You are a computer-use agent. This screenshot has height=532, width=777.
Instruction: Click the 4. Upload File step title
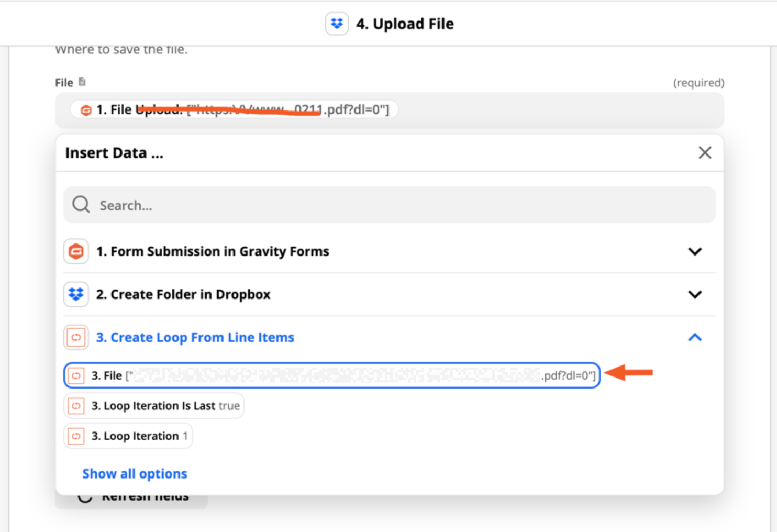point(405,24)
